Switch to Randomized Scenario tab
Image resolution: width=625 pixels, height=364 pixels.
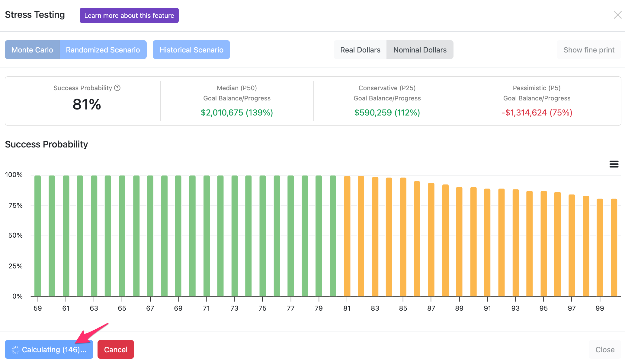pyautogui.click(x=103, y=50)
